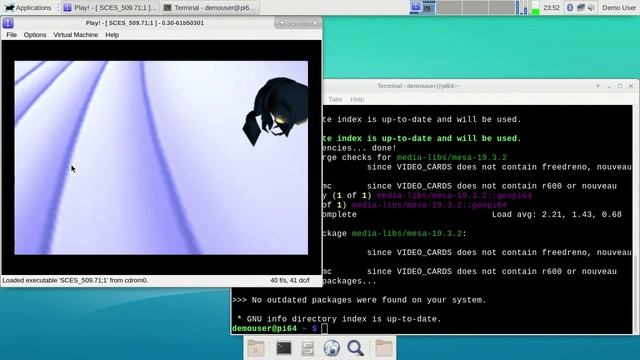Screen dimensions: 640x360
Task: Click 'GNU info directory index' line
Action: [x=339, y=319]
